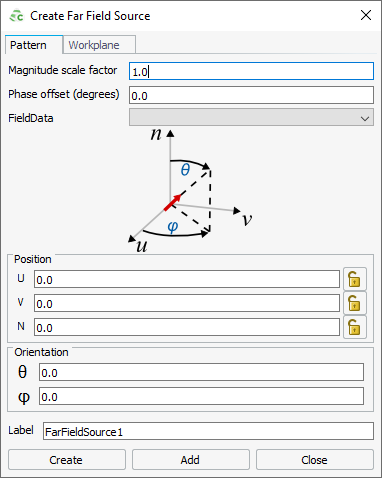Click the application icon in title bar
The image size is (382, 479).
coord(16,16)
